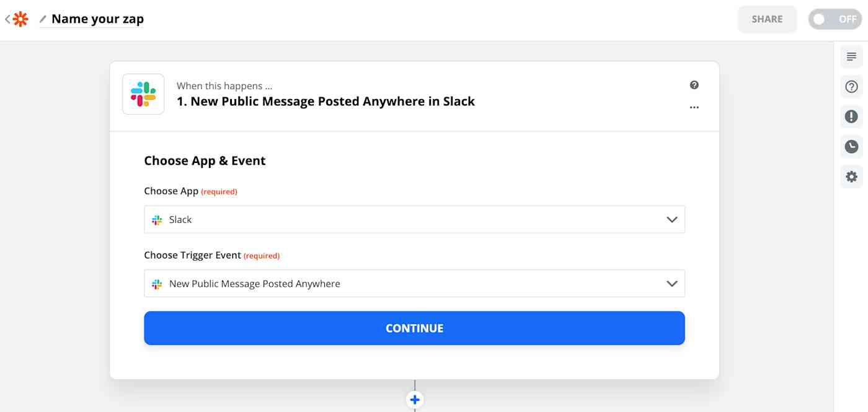Image resolution: width=868 pixels, height=412 pixels.
Task: Click CONTINUE to proceed with the trigger setup
Action: tap(414, 328)
